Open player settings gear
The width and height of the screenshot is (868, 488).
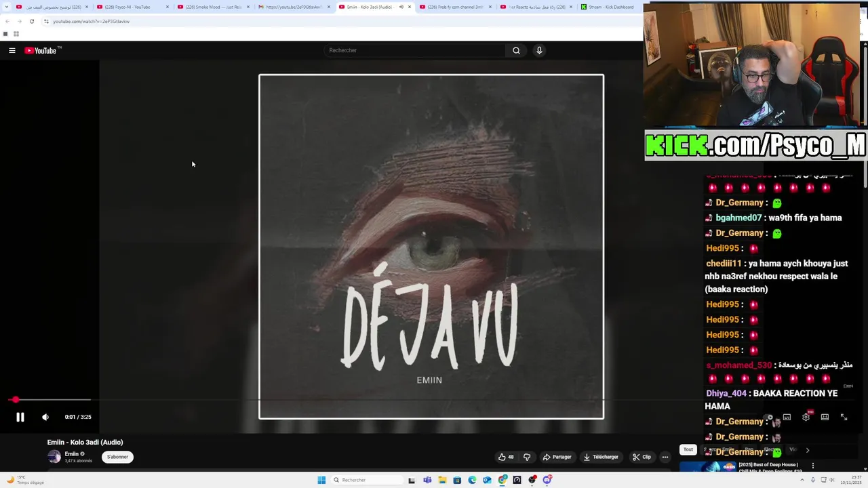pos(806,418)
